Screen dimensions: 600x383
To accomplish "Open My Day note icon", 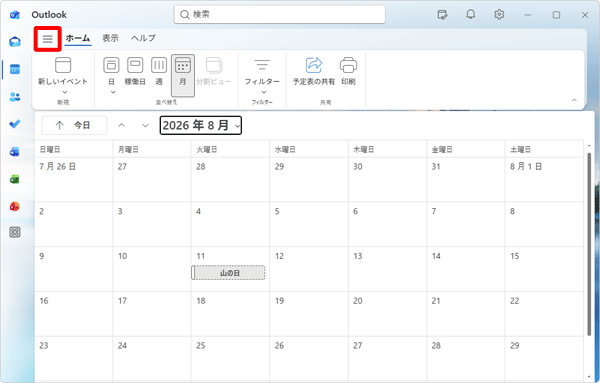I will click(442, 15).
